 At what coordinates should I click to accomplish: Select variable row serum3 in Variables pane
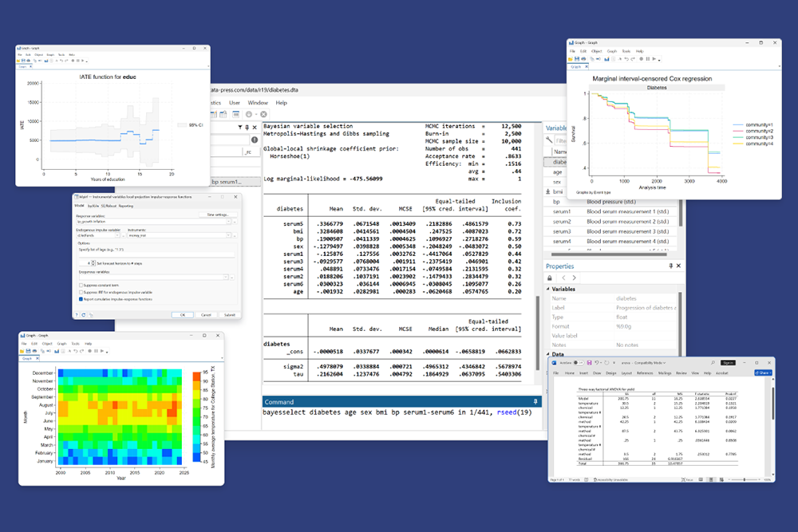[610, 231]
